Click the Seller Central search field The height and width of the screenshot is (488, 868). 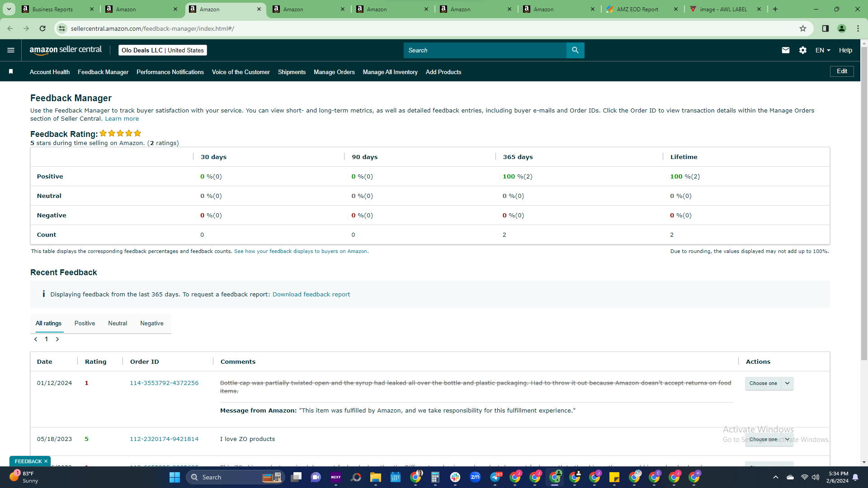click(x=485, y=50)
